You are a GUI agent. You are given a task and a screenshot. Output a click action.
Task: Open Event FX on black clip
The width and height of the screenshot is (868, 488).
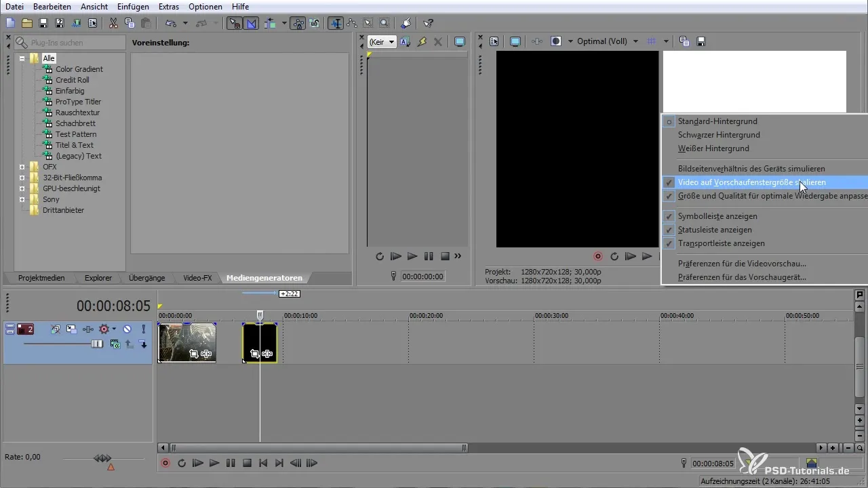click(267, 354)
